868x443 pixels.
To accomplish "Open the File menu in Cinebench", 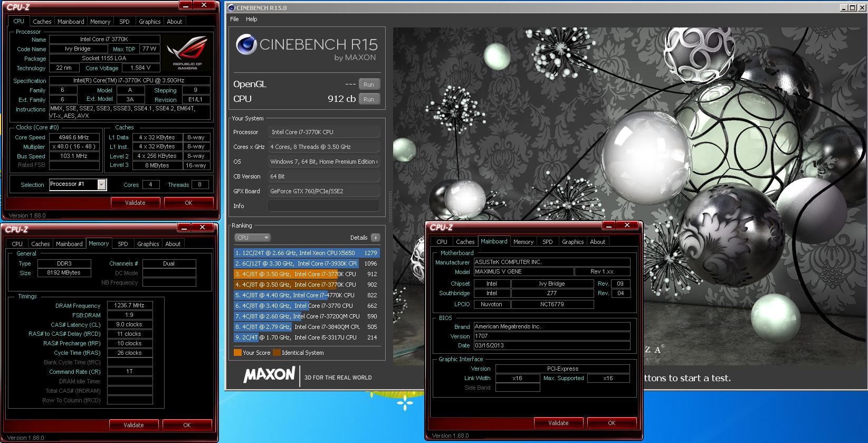I will click(x=234, y=19).
